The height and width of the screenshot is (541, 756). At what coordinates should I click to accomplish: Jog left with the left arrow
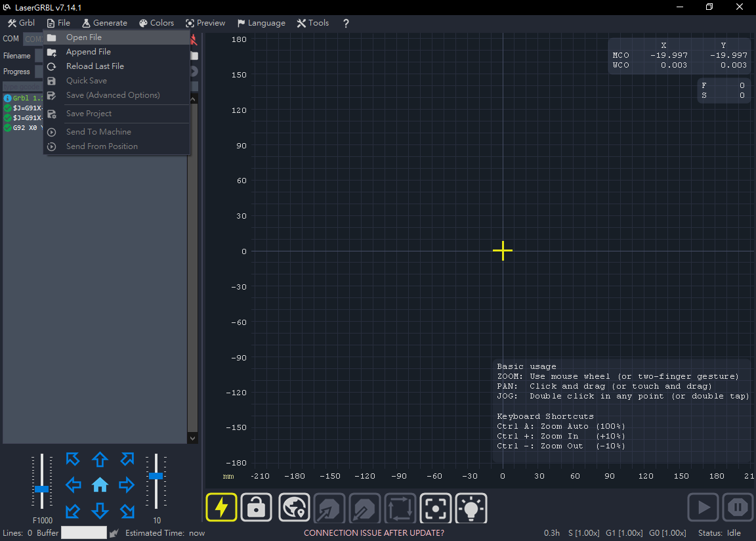point(73,485)
